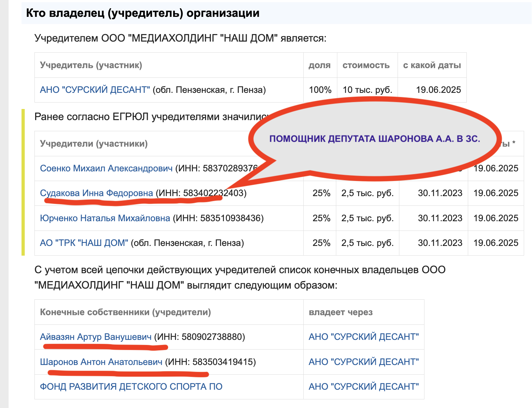Open Юрченко Наталья Михайловна link

[x=105, y=218]
